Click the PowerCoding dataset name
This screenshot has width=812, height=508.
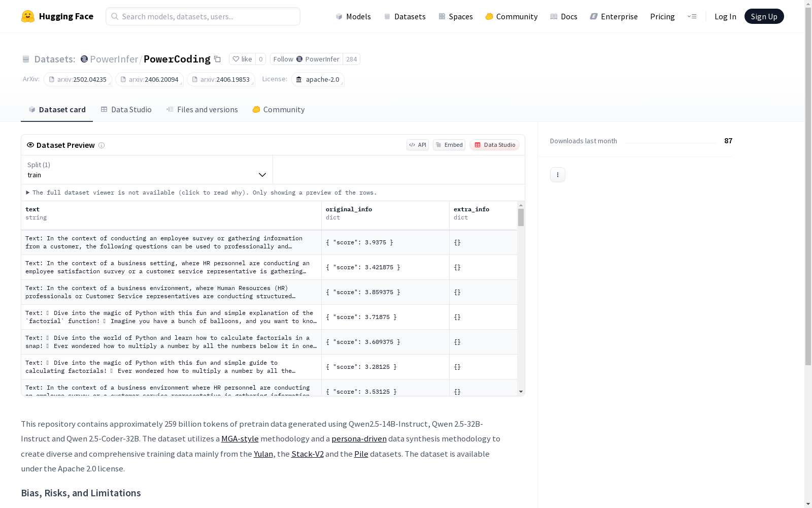[177, 59]
